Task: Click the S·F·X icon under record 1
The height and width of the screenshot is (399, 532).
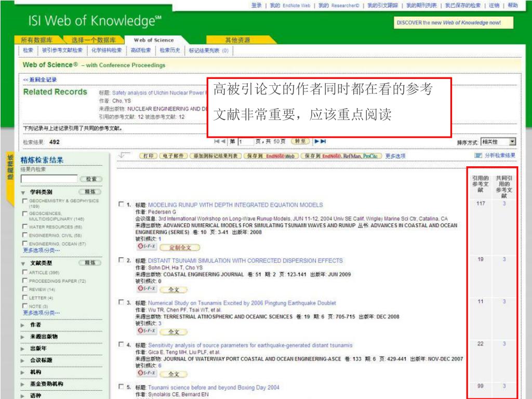Action: [x=147, y=246]
